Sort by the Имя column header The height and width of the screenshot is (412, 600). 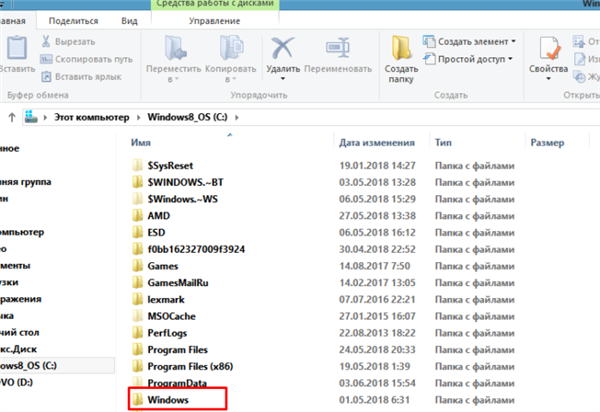click(141, 143)
